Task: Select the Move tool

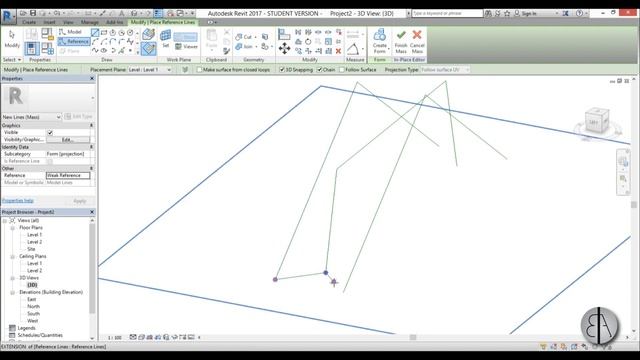Action: pos(284,49)
